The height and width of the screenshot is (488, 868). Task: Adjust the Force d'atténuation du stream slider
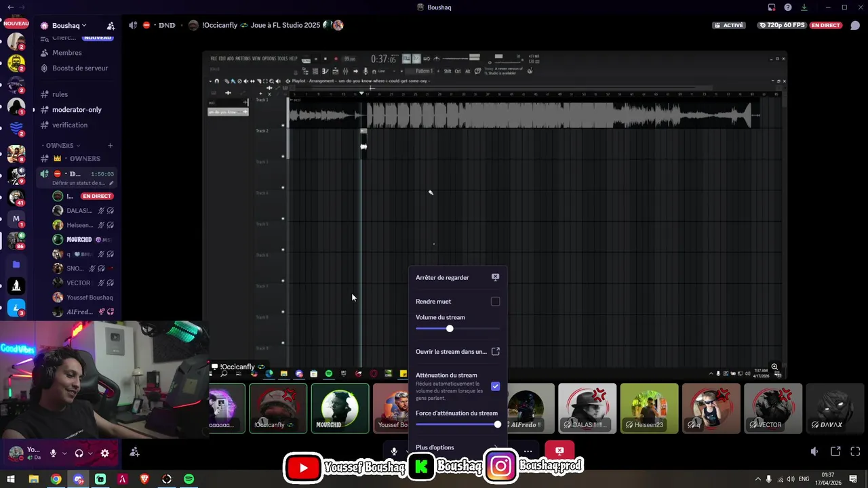[458, 424]
